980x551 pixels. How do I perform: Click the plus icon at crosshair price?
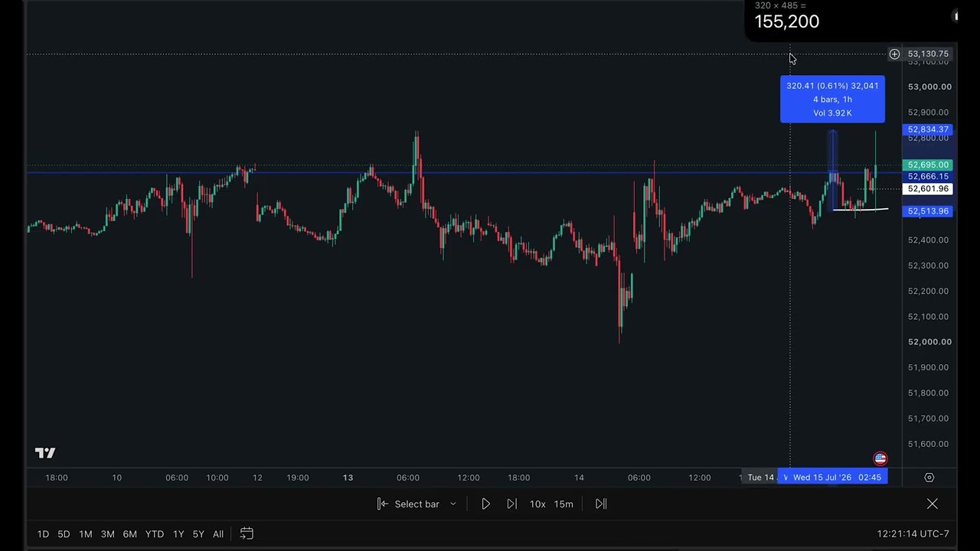894,54
